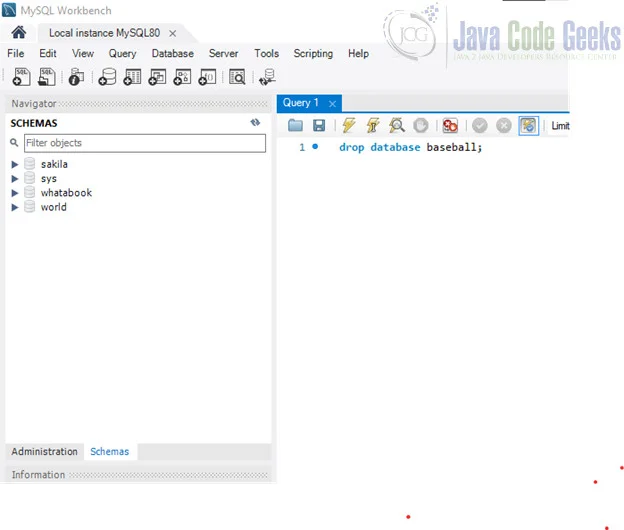Open the Tools menu
The height and width of the screenshot is (530, 624).
tap(267, 53)
